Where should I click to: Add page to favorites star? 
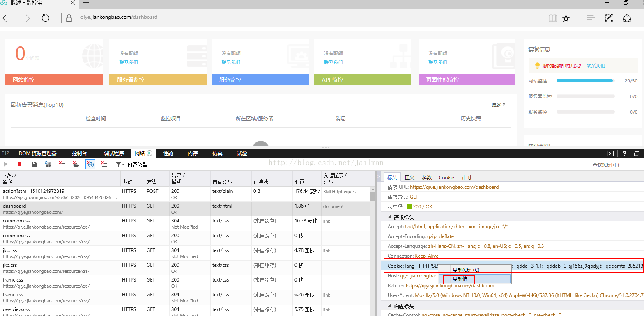click(x=566, y=18)
